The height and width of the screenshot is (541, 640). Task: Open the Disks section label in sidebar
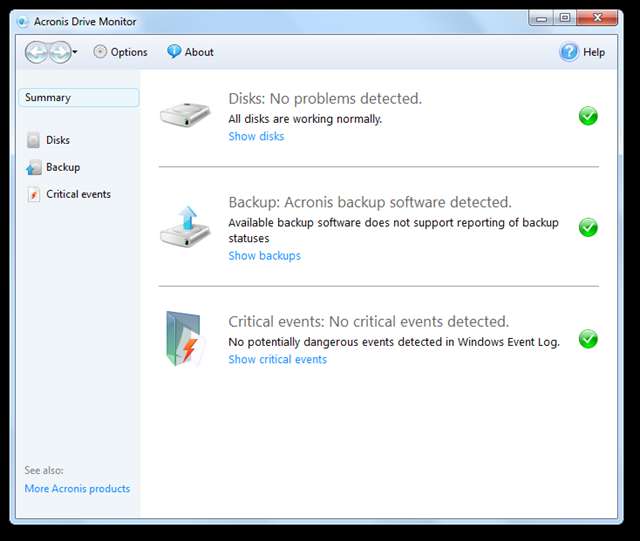click(x=58, y=140)
